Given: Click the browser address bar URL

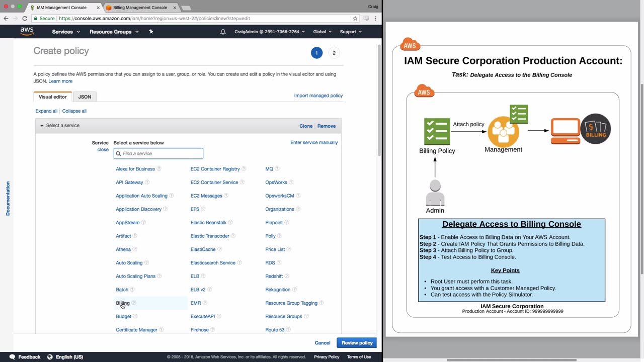Looking at the screenshot, I should (x=154, y=18).
